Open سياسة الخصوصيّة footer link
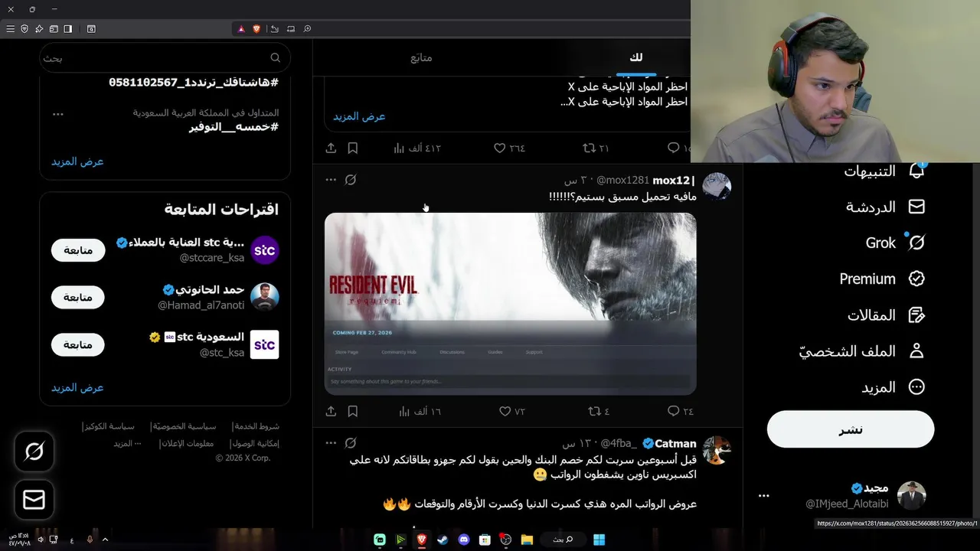This screenshot has width=980, height=551. (184, 426)
